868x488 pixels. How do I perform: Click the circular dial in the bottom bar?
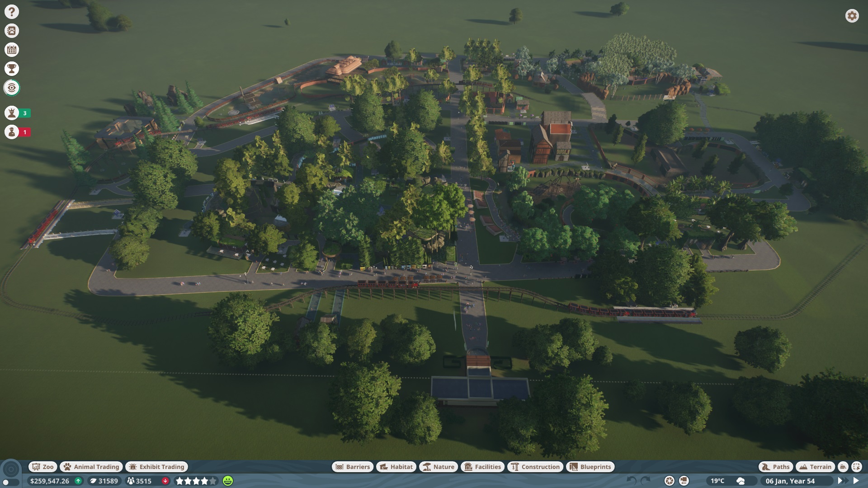(11, 469)
